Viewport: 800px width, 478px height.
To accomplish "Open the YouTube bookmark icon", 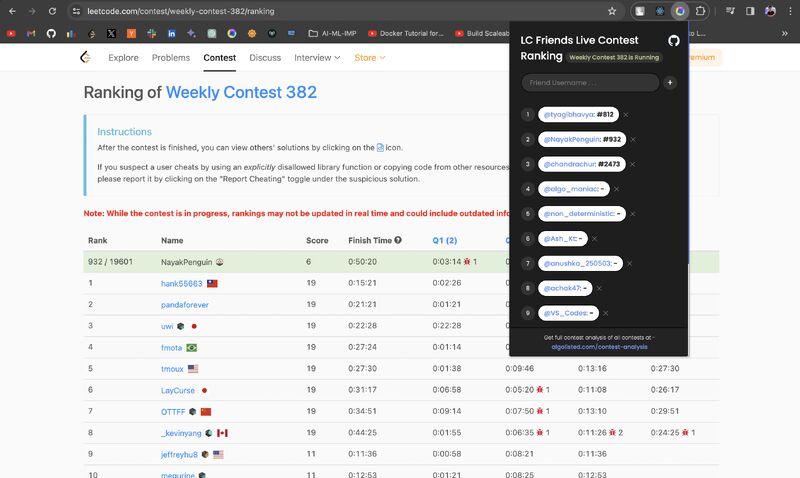I will (x=11, y=34).
